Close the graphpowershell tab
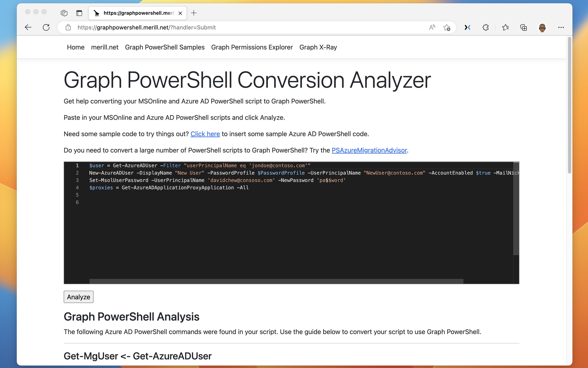Screen dimensions: 588x368 tap(180, 13)
